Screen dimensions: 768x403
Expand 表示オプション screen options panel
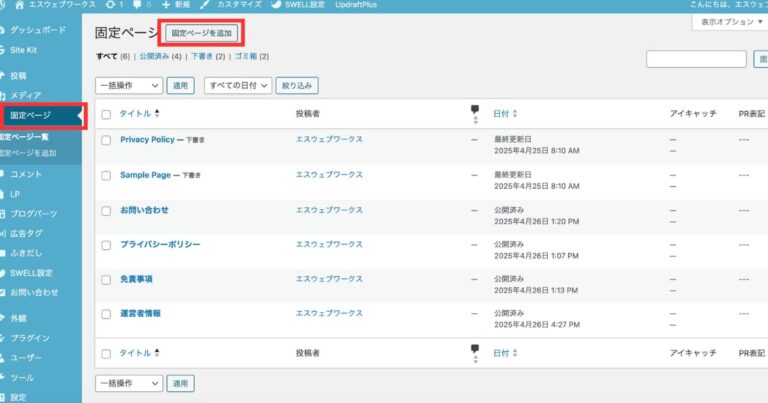[728, 21]
